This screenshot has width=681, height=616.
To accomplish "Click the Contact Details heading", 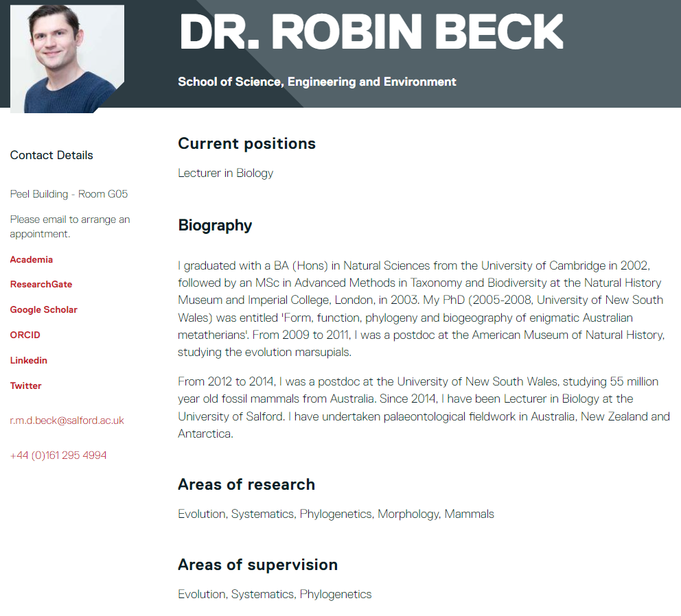I will (x=51, y=156).
